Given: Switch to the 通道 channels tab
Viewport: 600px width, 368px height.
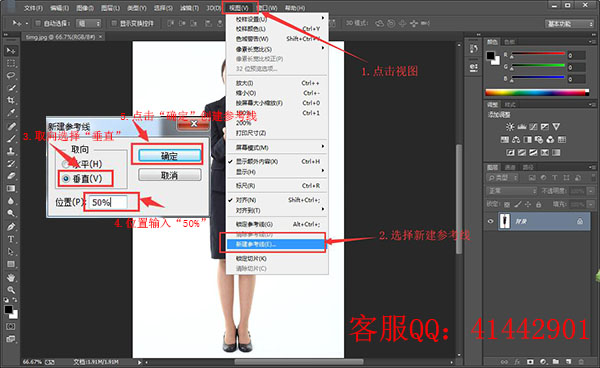Looking at the screenshot, I should coord(510,167).
